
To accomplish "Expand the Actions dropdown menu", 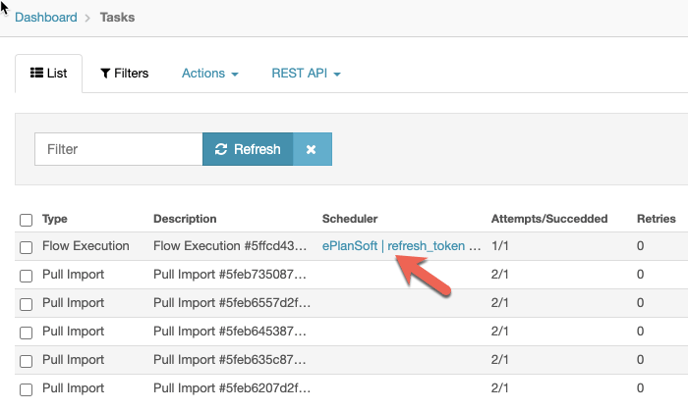I will click(210, 73).
